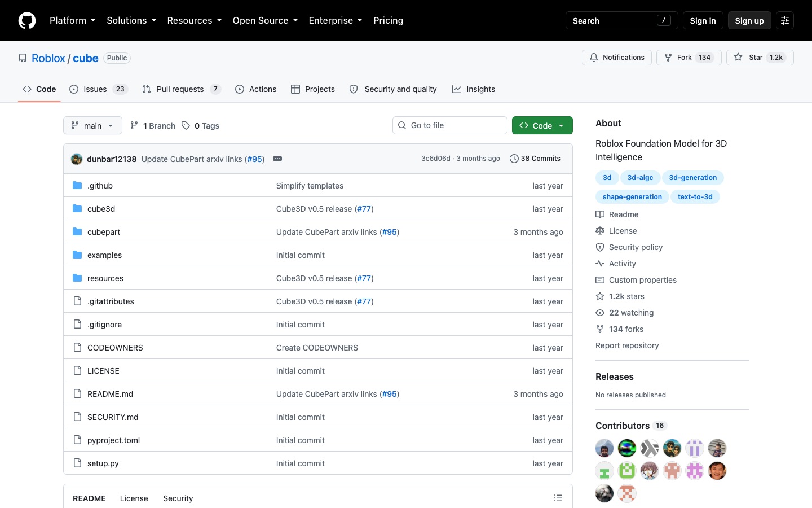Go to the Pricing page

388,20
